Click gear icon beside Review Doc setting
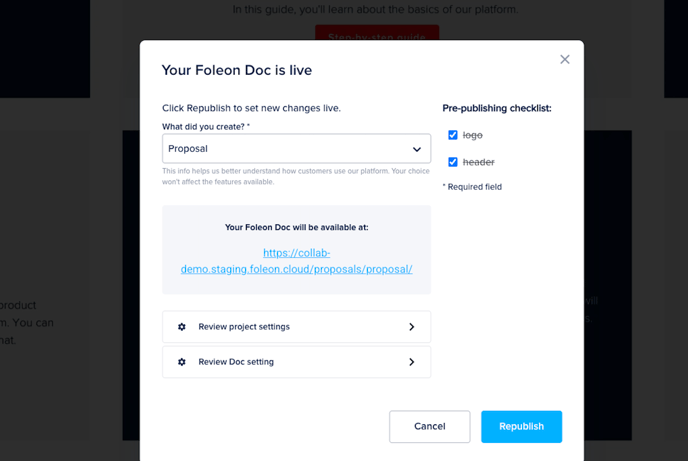Viewport: 688px width, 461px height. pos(182,362)
